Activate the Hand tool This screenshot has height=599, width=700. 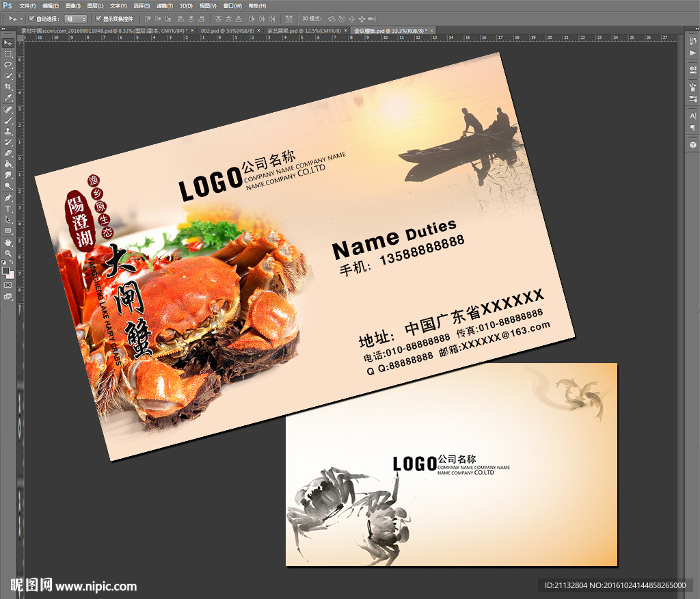8,243
